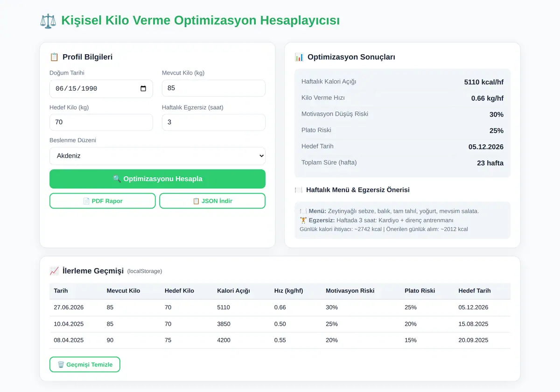The width and height of the screenshot is (560, 392).
Task: Click the Günlük kalori ihtiyacı text line
Action: pyautogui.click(x=384, y=229)
